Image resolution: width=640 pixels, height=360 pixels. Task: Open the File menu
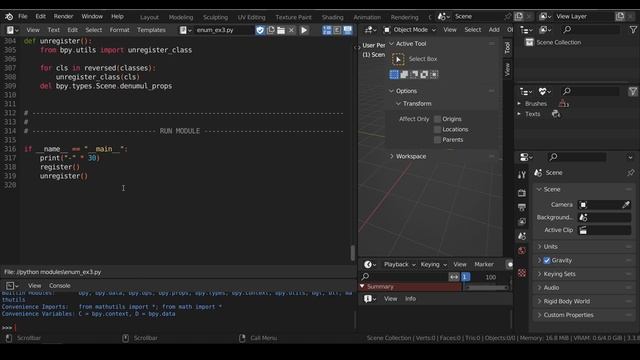point(23,17)
